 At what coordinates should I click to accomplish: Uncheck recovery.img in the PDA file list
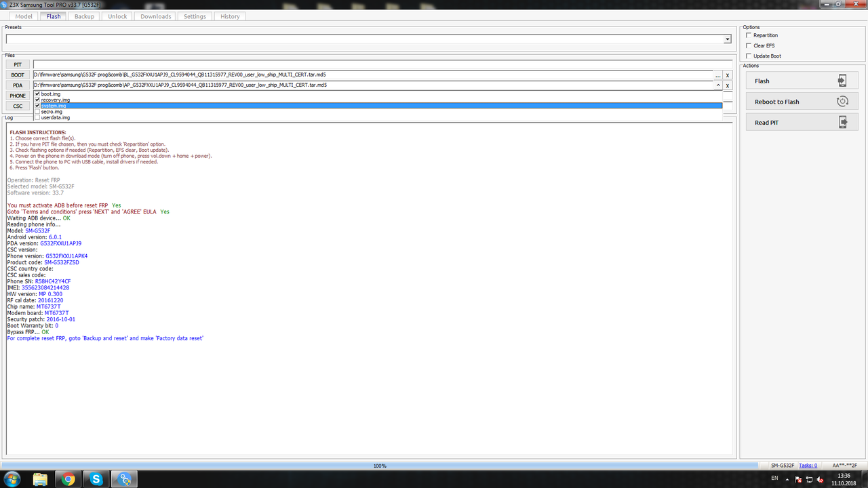[x=37, y=100]
